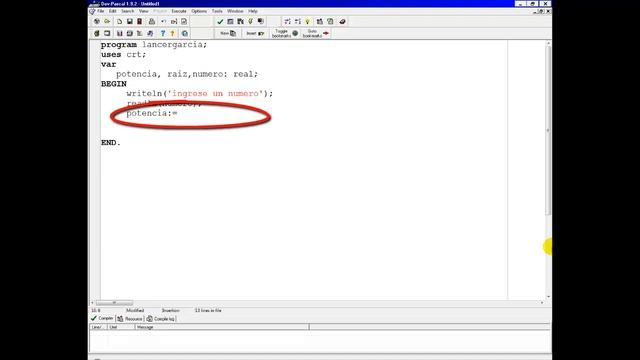640x360 pixels.
Task: Click the 'END.' line
Action: tap(111, 142)
